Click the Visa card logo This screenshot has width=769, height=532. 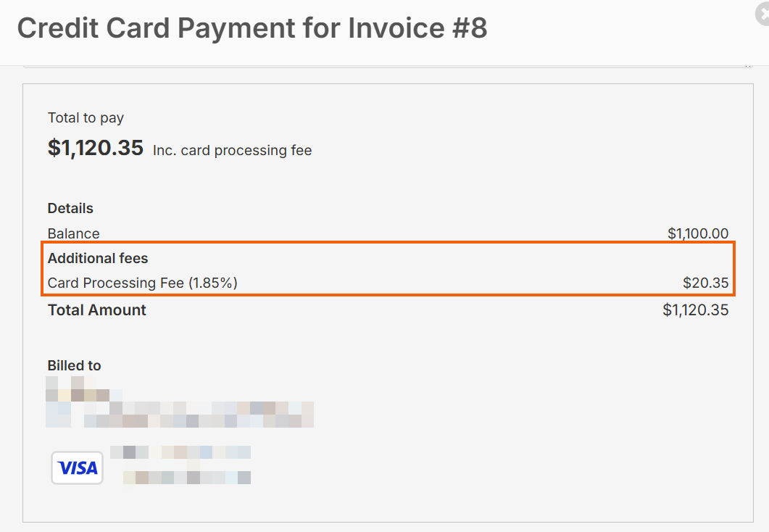(77, 468)
